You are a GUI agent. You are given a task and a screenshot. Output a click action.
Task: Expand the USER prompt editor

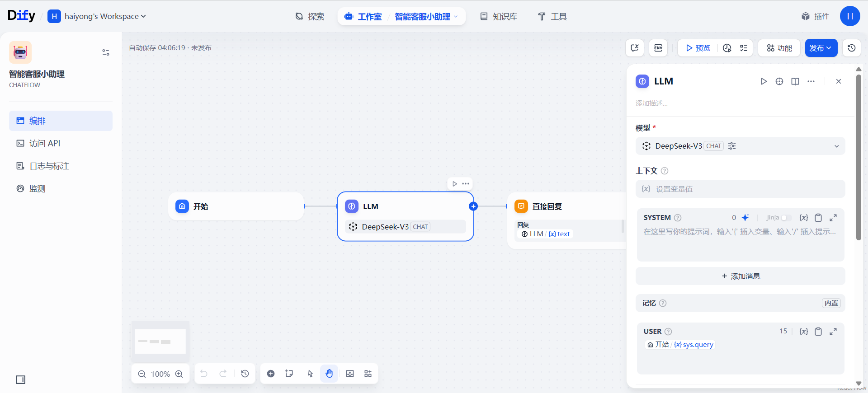(833, 332)
